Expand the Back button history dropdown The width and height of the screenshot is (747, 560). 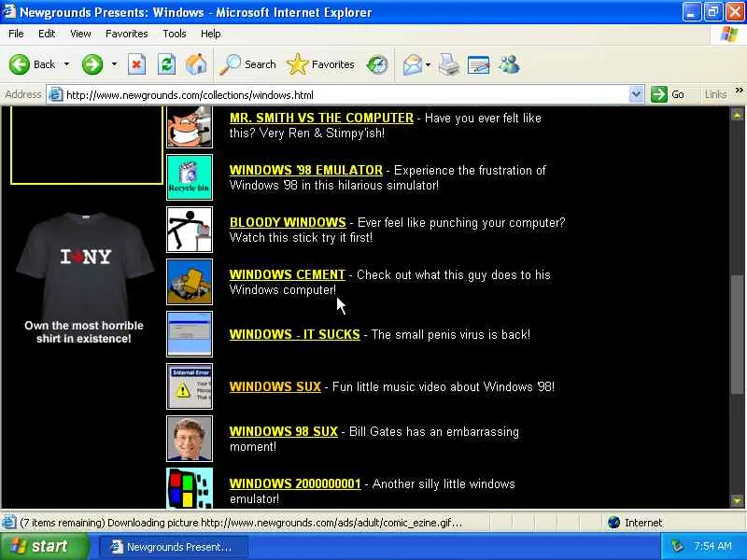coord(66,64)
